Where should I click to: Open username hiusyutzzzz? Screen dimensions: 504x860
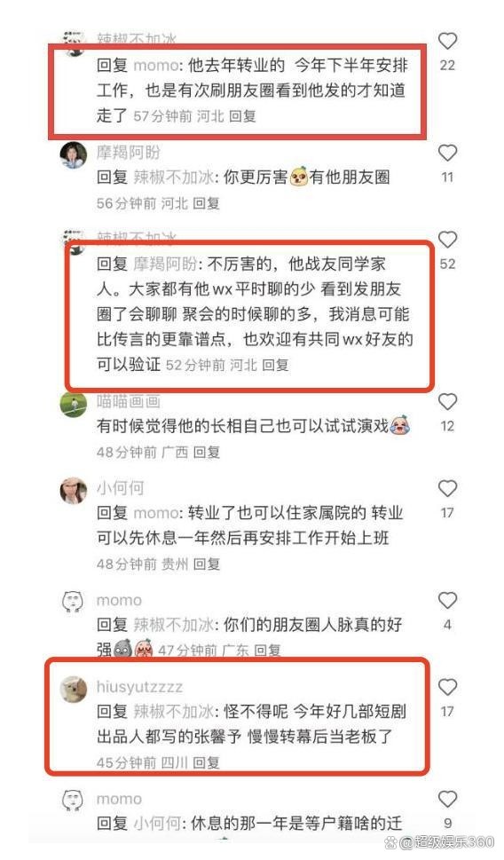[139, 687]
